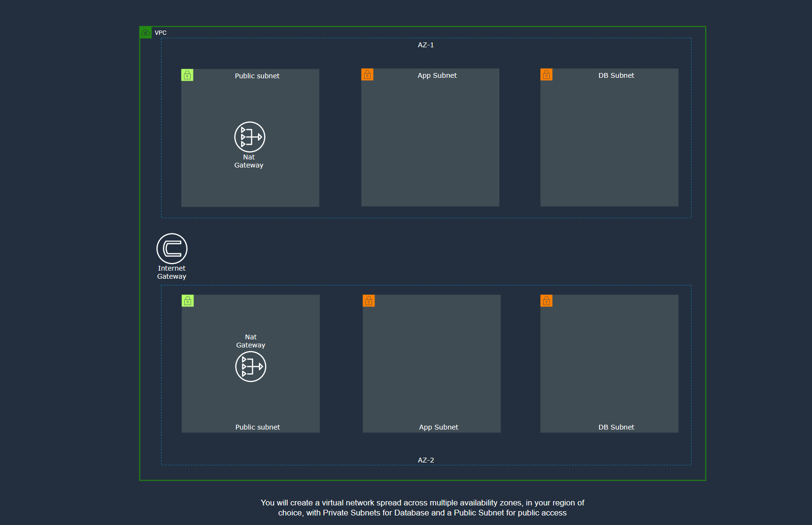Select the AZ-2 zone label
Viewport: 812px width, 525px height.
click(426, 460)
